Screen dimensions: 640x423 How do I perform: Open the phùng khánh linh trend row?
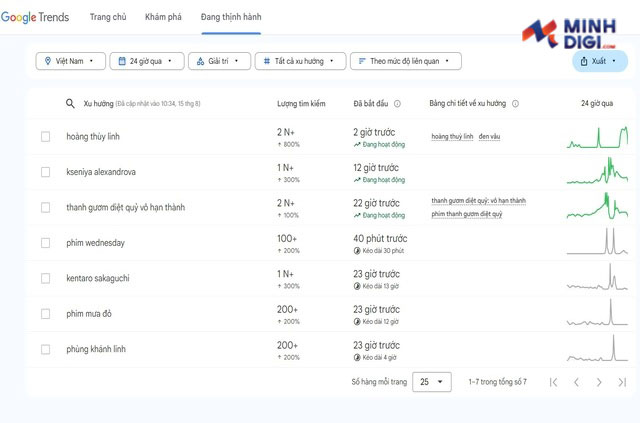(330, 350)
